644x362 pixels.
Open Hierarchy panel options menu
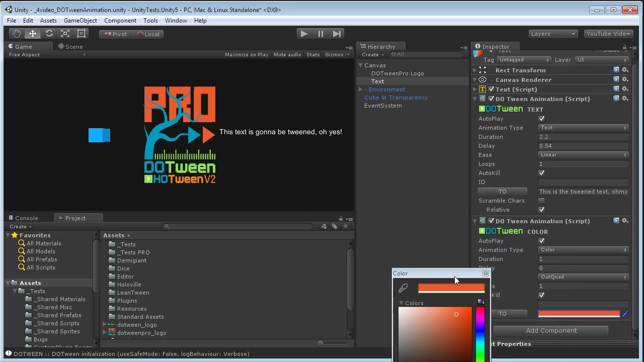pos(464,48)
